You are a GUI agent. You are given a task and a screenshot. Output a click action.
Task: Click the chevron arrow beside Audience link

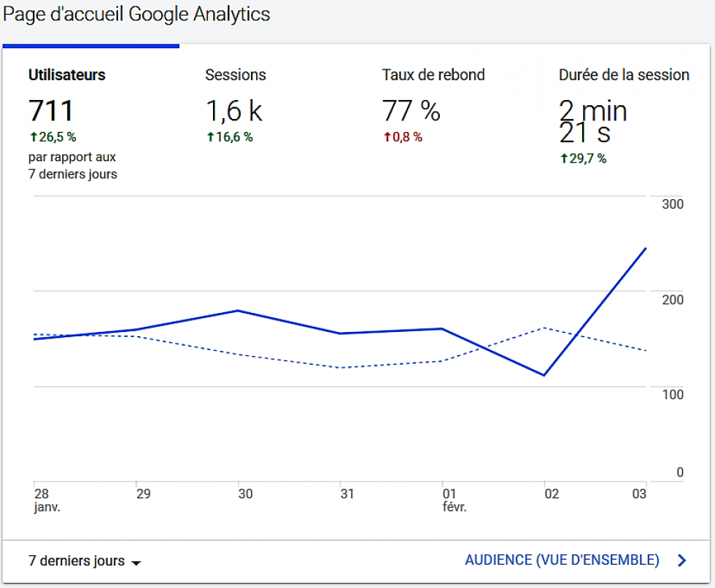tap(681, 560)
